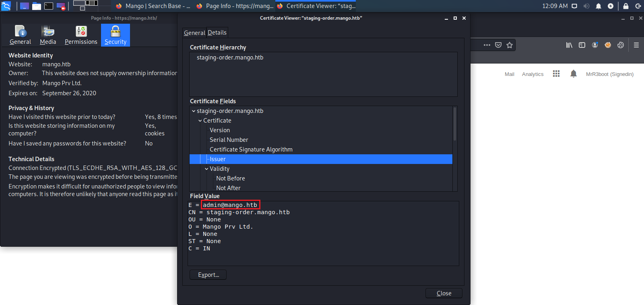Collapse the Certificate tree node

(200, 121)
